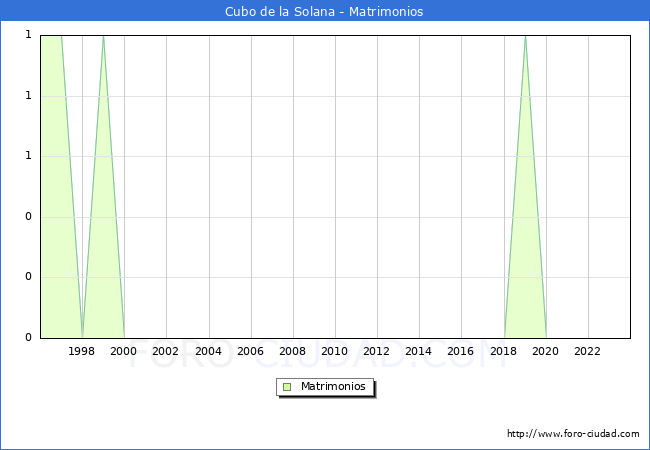Click the 2002 x-axis label

point(165,351)
